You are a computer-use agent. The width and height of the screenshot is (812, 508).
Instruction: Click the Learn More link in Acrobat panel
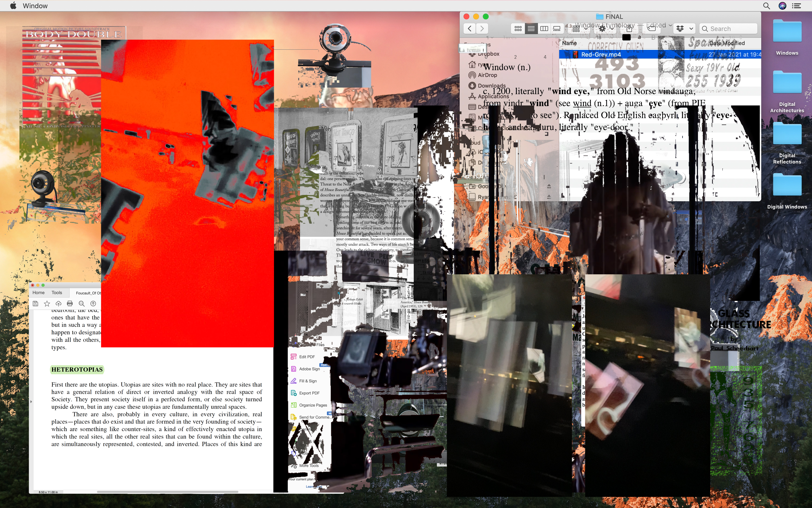tap(314, 486)
